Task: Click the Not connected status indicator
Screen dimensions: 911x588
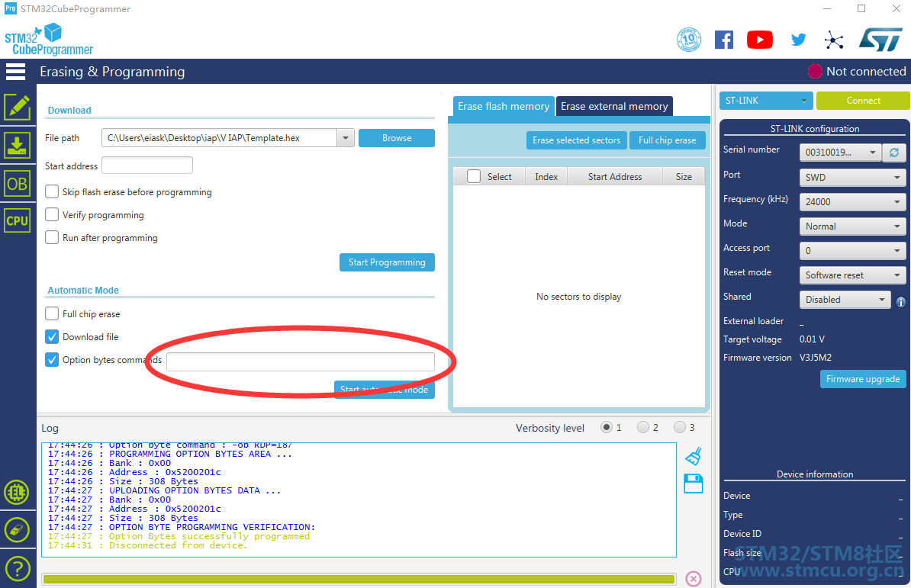Action: point(857,72)
